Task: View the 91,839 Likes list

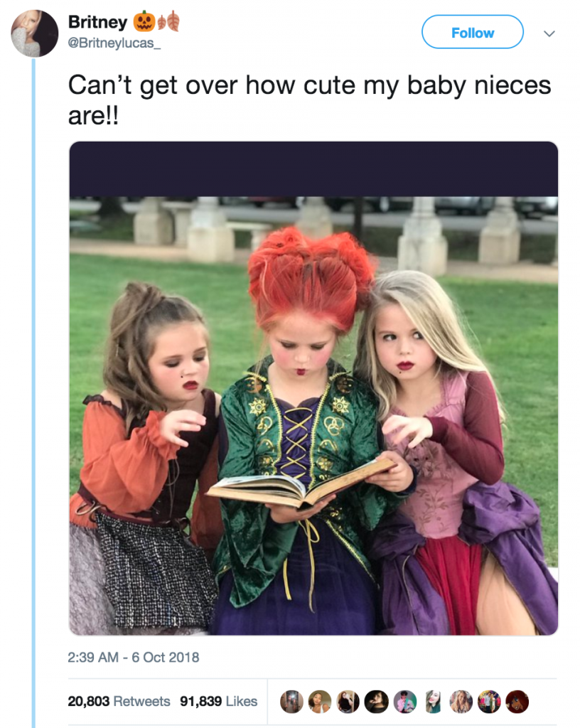Action: coord(218,701)
